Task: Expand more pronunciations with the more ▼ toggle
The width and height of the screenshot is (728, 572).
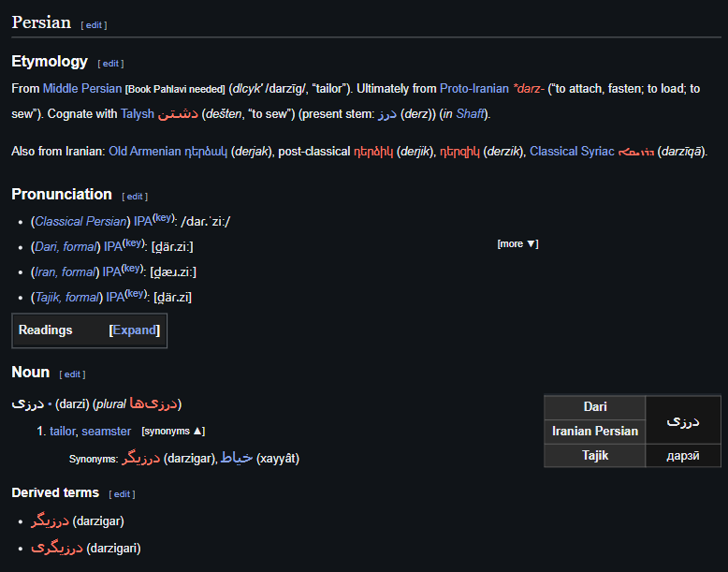Action: click(x=517, y=244)
